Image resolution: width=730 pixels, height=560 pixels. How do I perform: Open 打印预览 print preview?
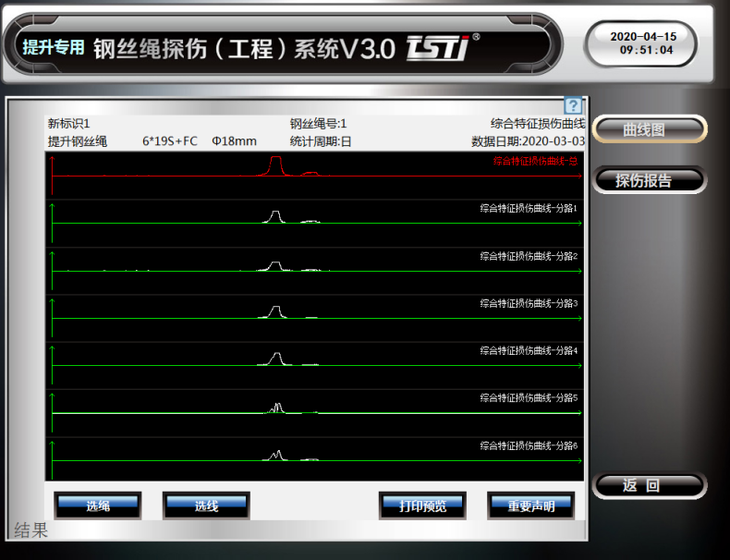click(x=422, y=505)
